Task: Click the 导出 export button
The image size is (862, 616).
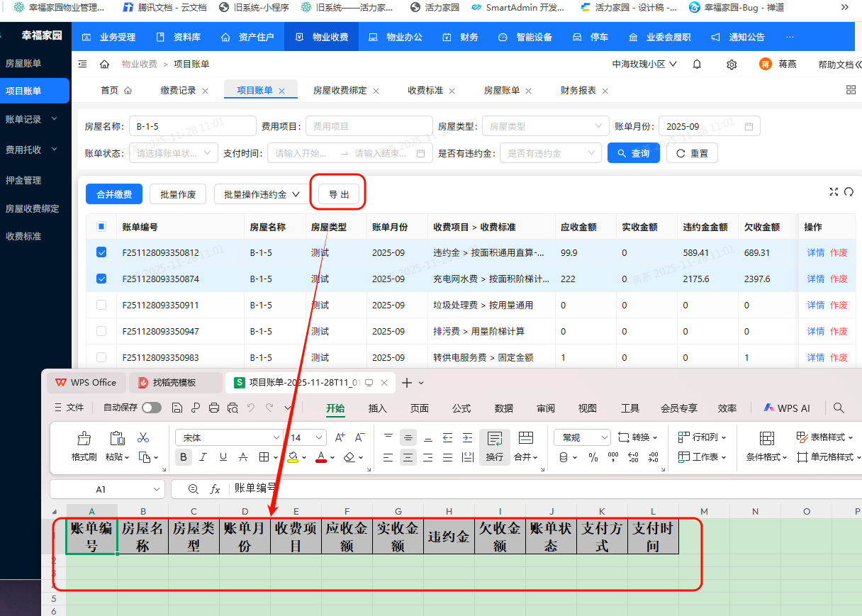Action: 338,194
